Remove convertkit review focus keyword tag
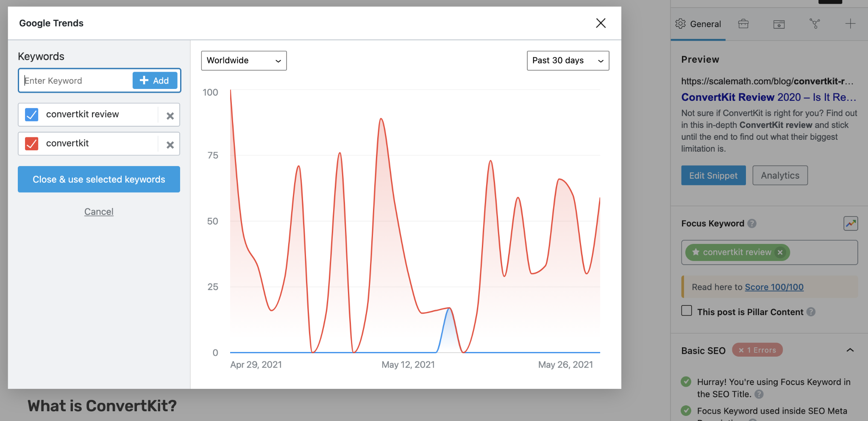 coord(780,252)
